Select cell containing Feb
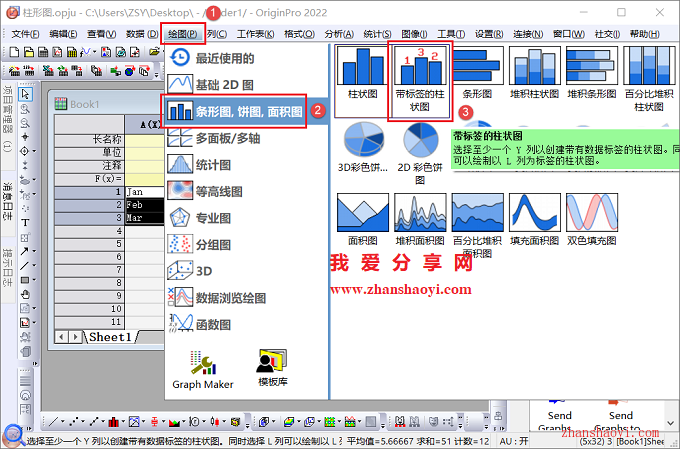Screen dimensions: 680x449 145,205
